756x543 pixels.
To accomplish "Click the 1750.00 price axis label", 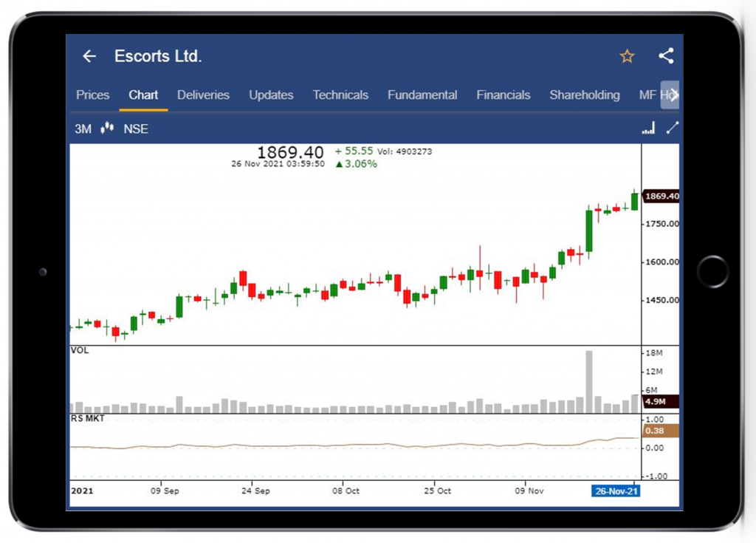I will click(x=662, y=224).
